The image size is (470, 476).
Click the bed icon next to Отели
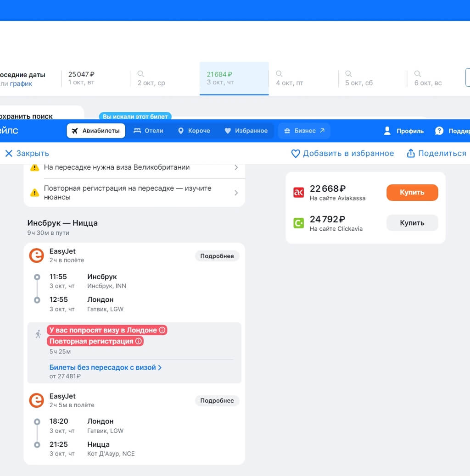point(137,131)
